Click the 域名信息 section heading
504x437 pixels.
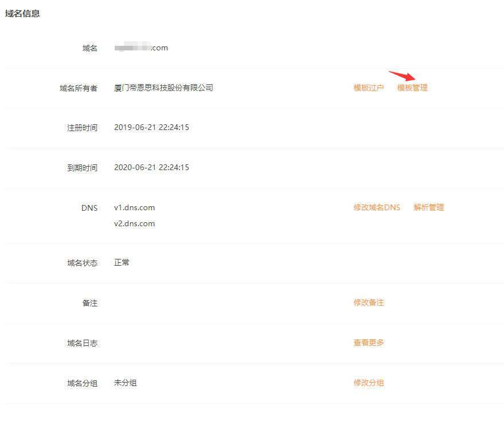pyautogui.click(x=22, y=13)
